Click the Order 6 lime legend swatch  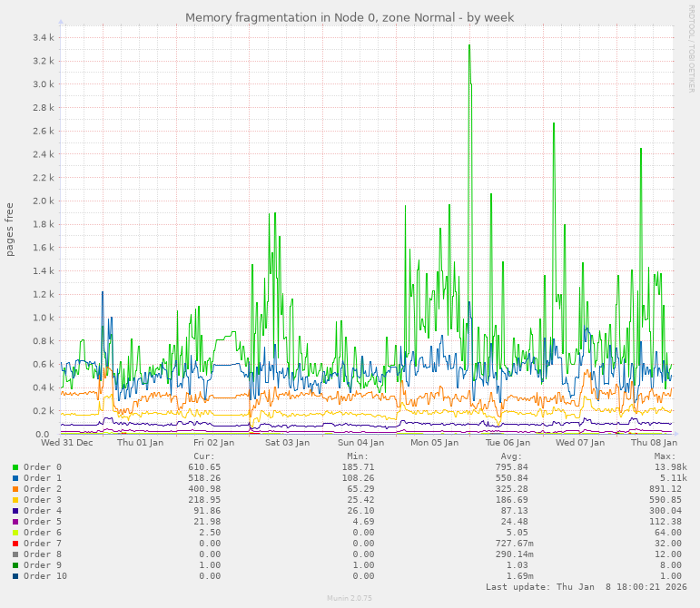click(15, 533)
